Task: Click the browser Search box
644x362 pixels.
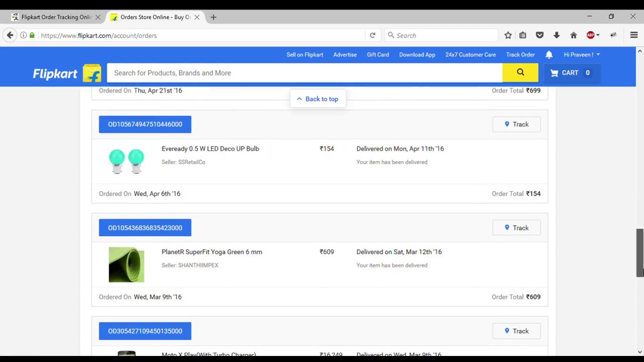Action: point(441,35)
